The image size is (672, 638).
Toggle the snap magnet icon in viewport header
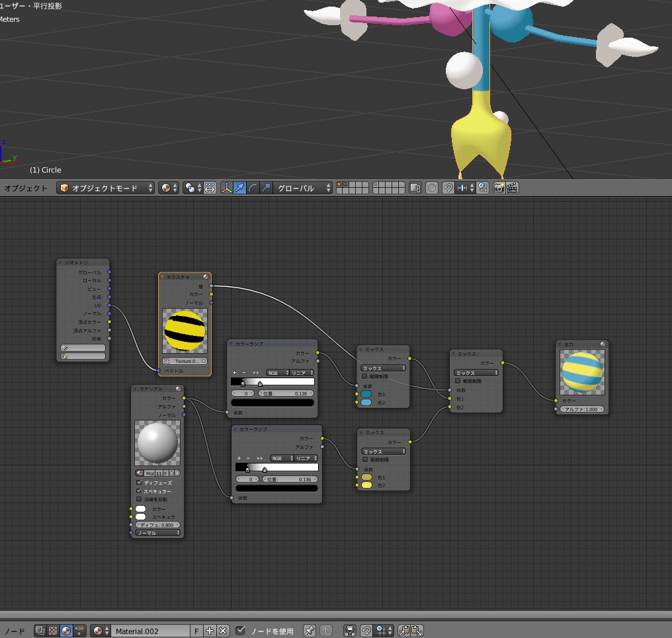448,188
